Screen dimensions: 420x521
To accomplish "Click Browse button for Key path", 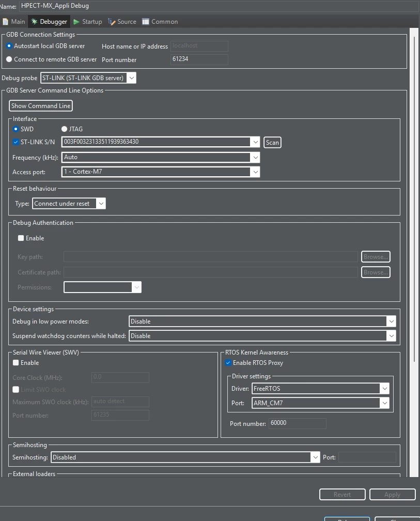I will coord(376,256).
